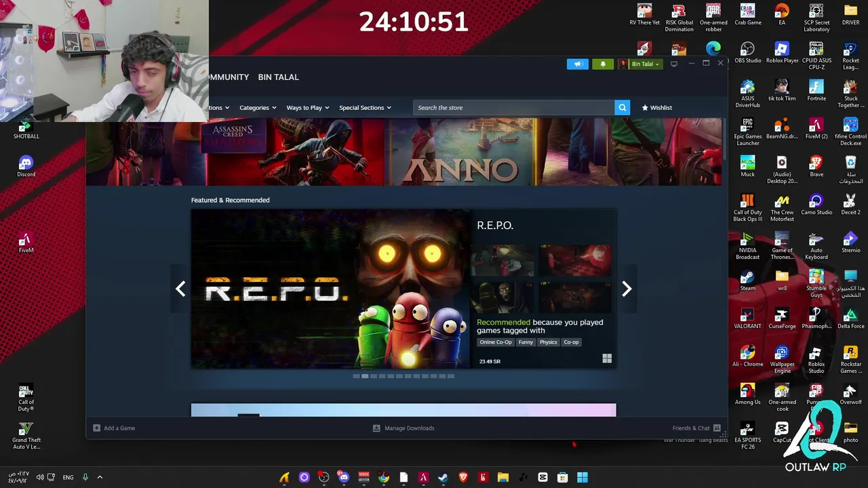The width and height of the screenshot is (868, 488).
Task: Click the Steam store page scrollbar
Action: tap(724, 140)
